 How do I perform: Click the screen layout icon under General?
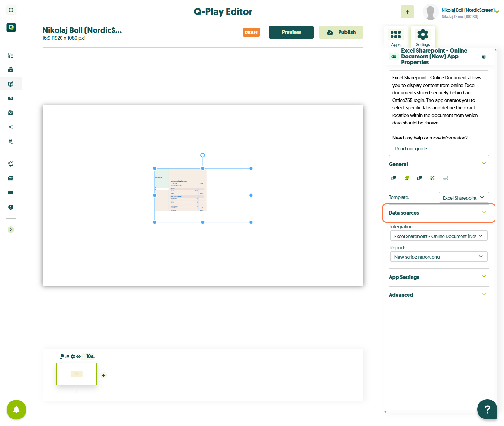point(445,178)
